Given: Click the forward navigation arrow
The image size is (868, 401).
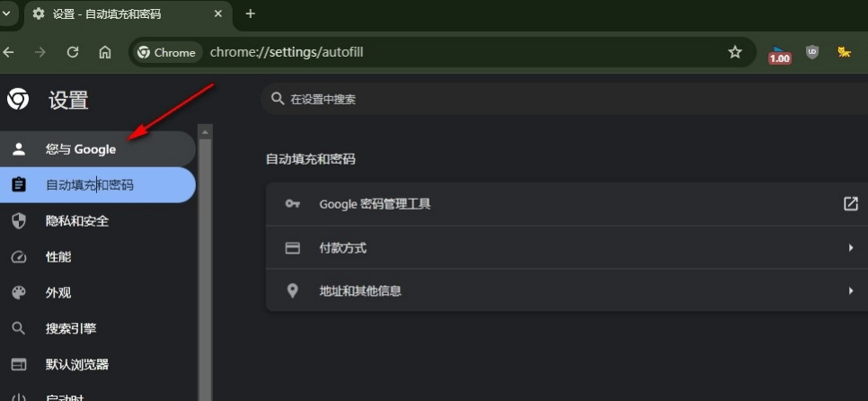Looking at the screenshot, I should (x=40, y=52).
